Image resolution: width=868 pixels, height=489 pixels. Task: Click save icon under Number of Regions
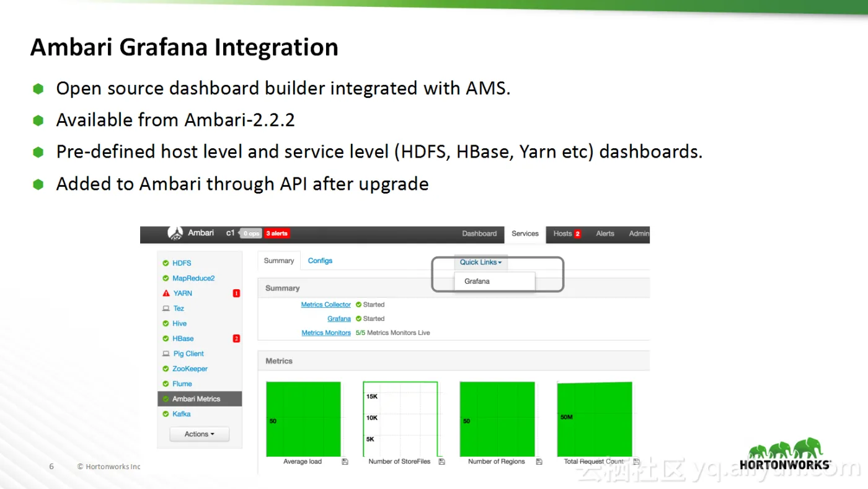point(539,462)
